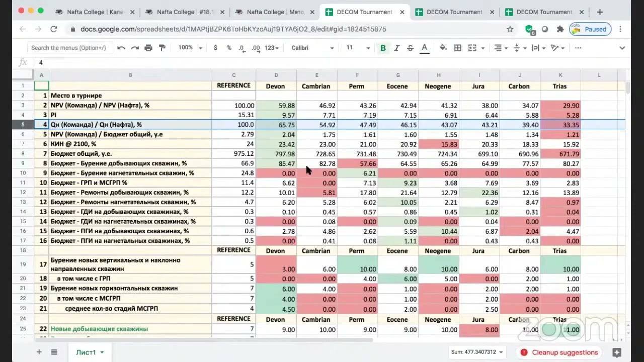Add a new sheet with plus icon
Viewport: 644px width, 362px height.
39,352
